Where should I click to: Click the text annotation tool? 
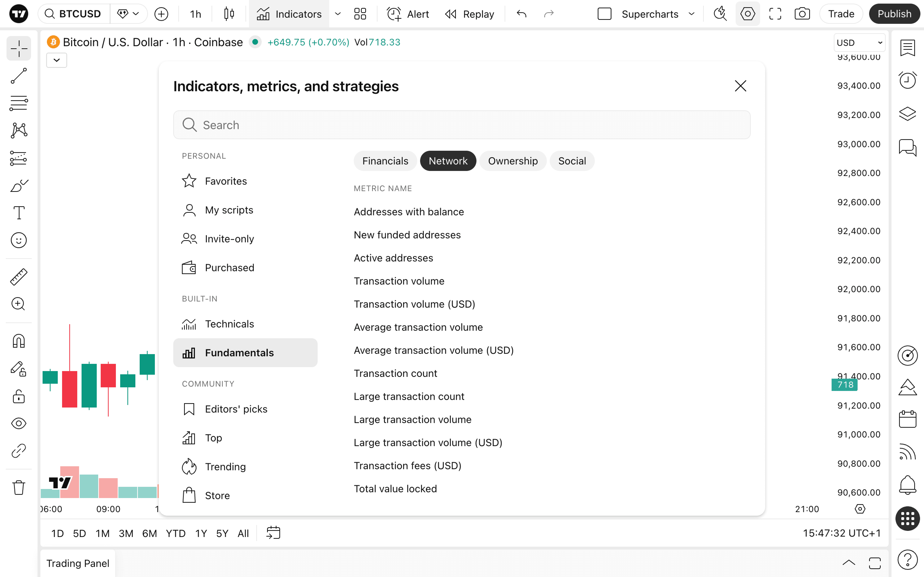tap(18, 212)
